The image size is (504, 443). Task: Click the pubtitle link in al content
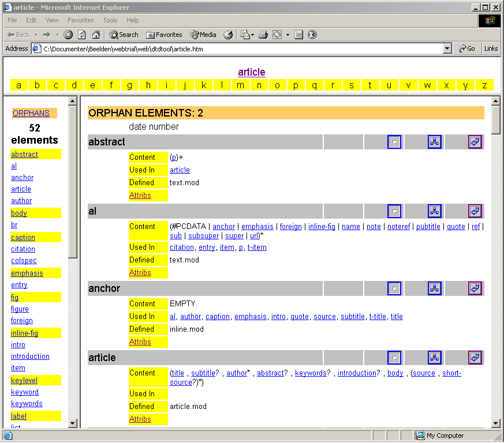click(x=428, y=227)
